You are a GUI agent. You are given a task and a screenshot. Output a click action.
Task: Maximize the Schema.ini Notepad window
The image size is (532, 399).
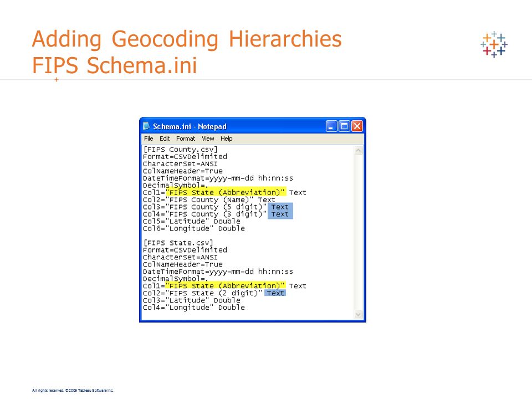[344, 126]
